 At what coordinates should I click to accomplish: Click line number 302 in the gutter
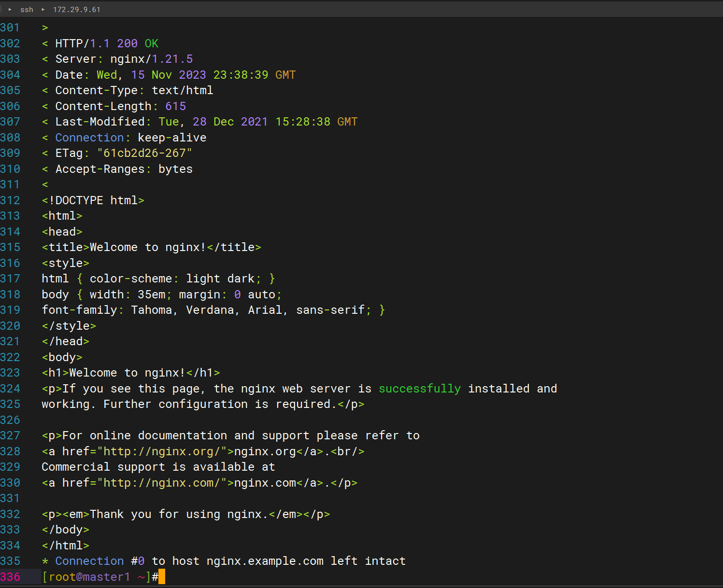pyautogui.click(x=10, y=43)
